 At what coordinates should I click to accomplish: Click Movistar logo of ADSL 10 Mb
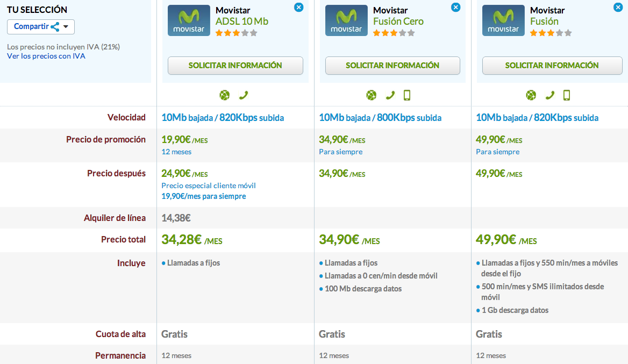[x=189, y=20]
